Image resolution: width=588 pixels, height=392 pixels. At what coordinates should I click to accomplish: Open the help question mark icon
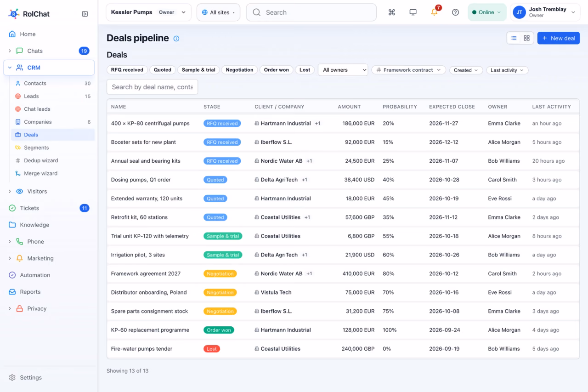455,12
